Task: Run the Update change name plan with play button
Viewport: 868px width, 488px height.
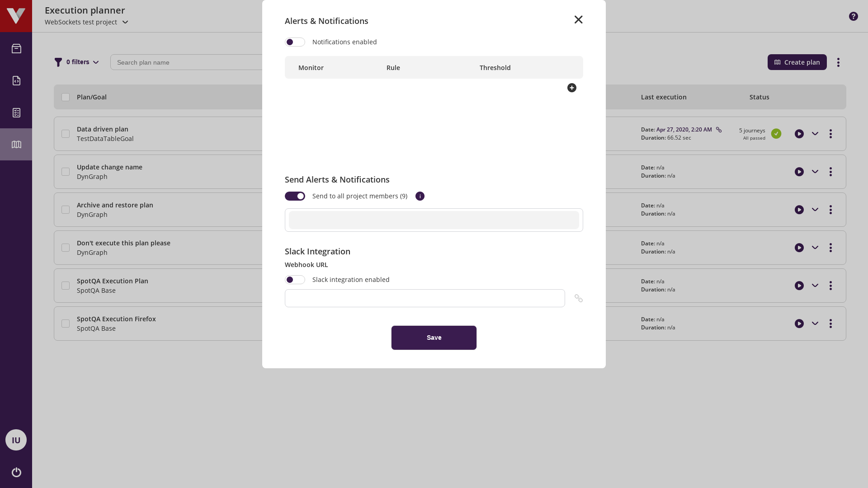Action: (799, 172)
